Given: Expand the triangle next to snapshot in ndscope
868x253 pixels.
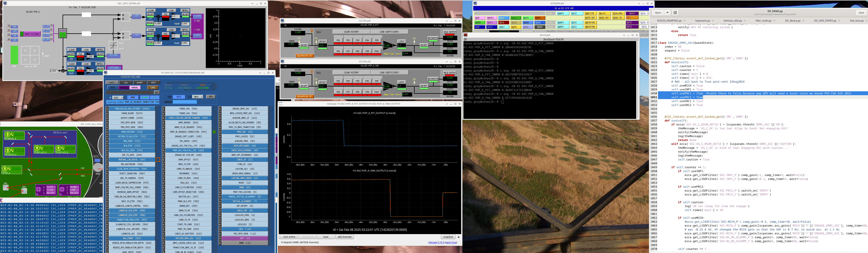Looking at the screenshot, I should [458, 237].
